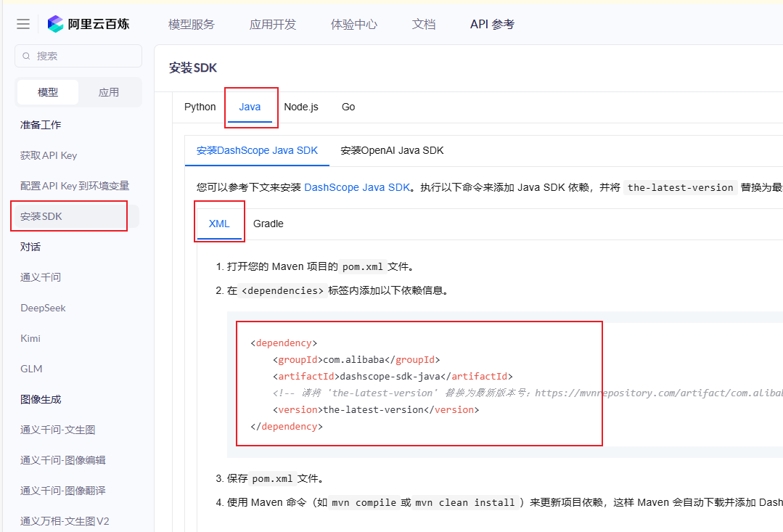The height and width of the screenshot is (532, 783).
Task: Select the Go language tab
Action: coord(348,107)
